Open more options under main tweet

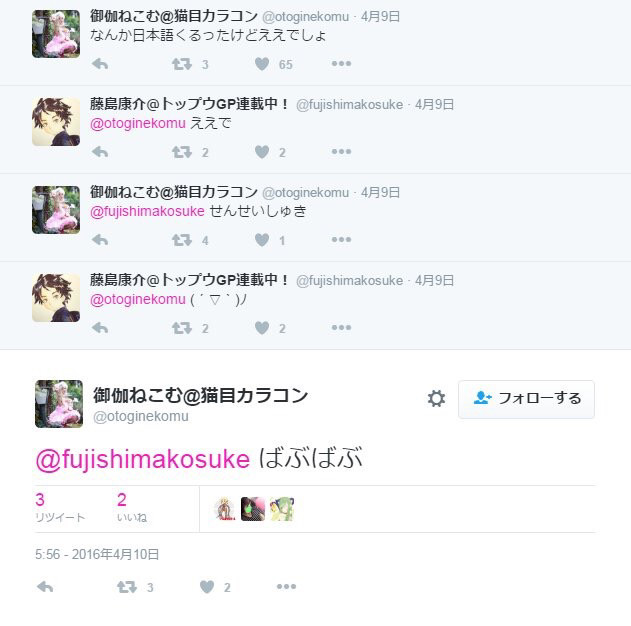pos(286,587)
